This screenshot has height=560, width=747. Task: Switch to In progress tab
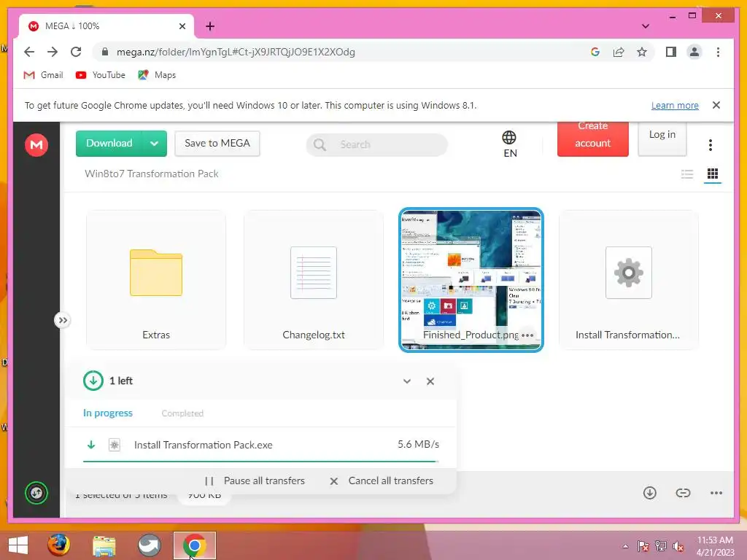point(108,413)
